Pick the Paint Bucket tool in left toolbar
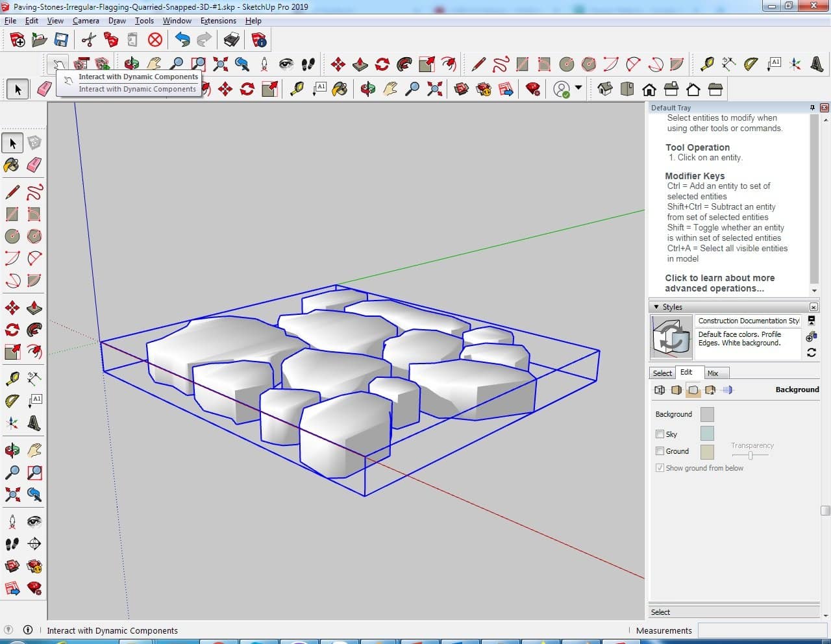 tap(12, 165)
